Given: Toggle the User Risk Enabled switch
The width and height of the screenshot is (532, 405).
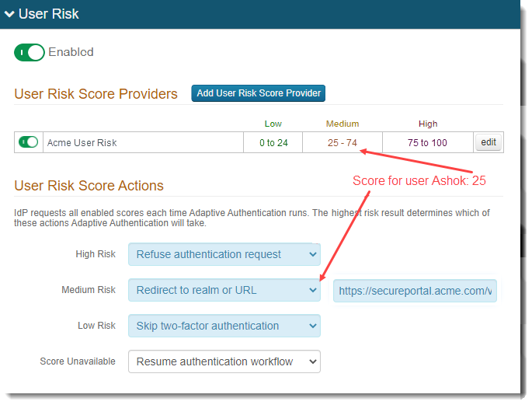Looking at the screenshot, I should point(30,52).
